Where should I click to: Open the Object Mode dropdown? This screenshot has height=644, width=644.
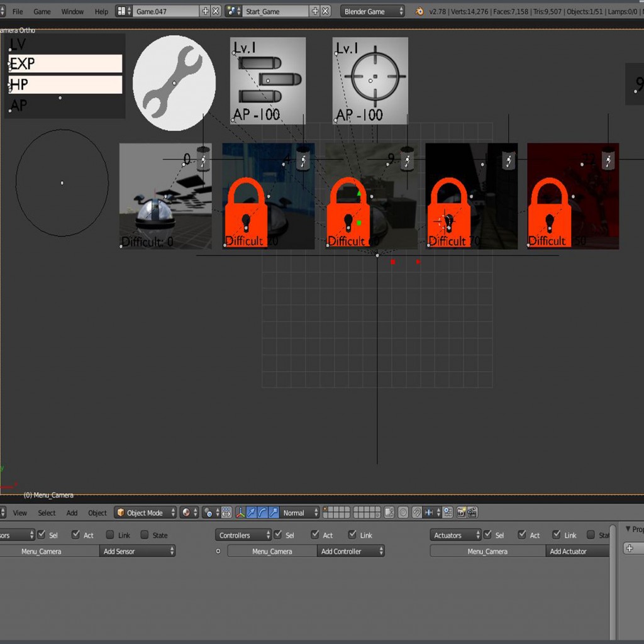(x=145, y=513)
